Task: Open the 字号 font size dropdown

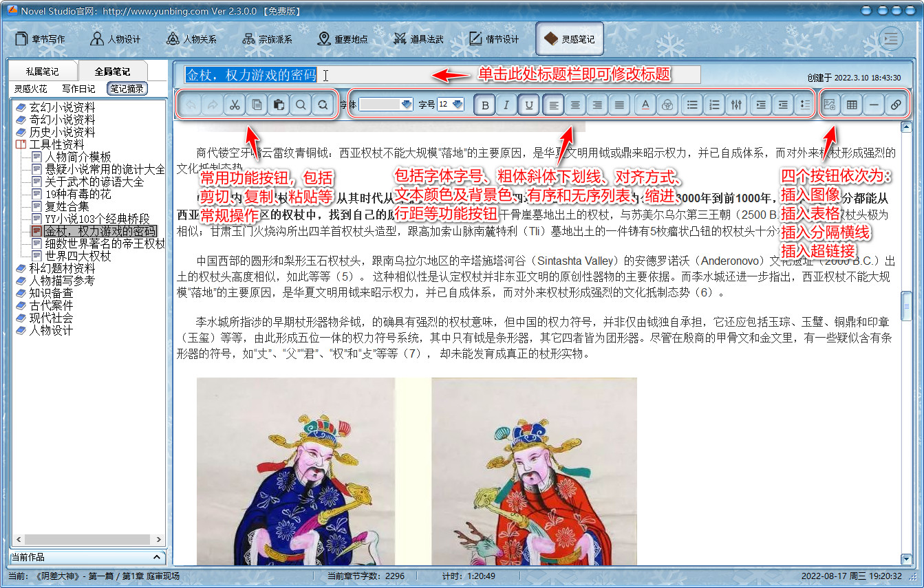Action: click(458, 105)
